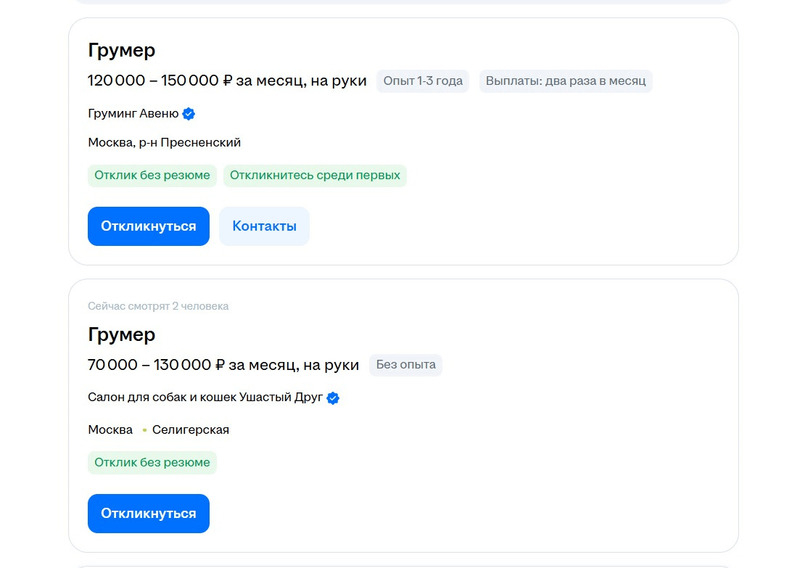The height and width of the screenshot is (568, 800).
Task: Click the 'Москва, р-н Пресненский' location
Action: [x=164, y=143]
